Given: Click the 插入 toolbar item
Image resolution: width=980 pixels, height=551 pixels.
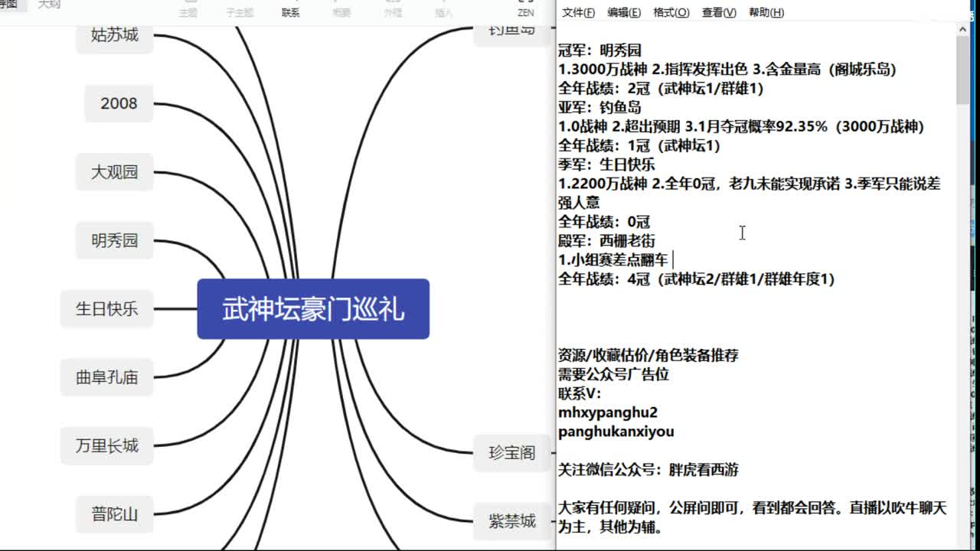Looking at the screenshot, I should tap(444, 12).
